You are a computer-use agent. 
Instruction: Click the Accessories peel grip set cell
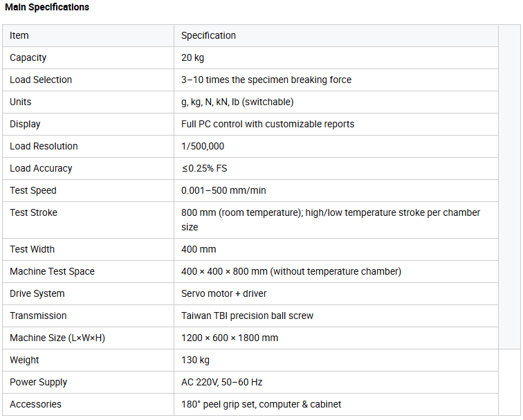click(336, 404)
